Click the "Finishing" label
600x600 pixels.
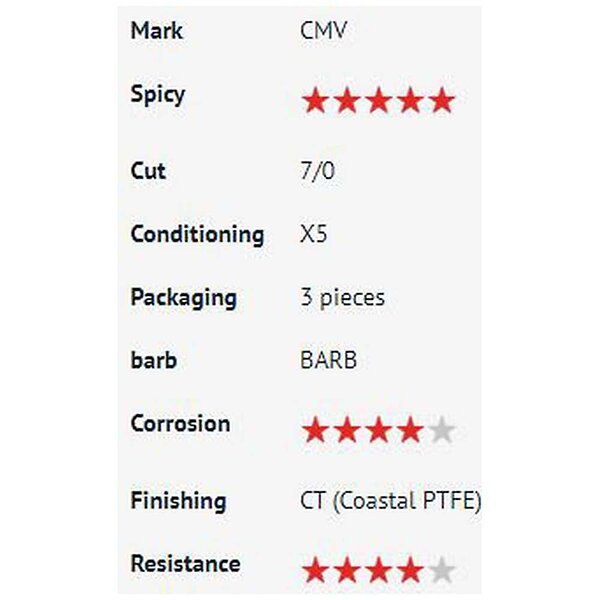pyautogui.click(x=178, y=501)
